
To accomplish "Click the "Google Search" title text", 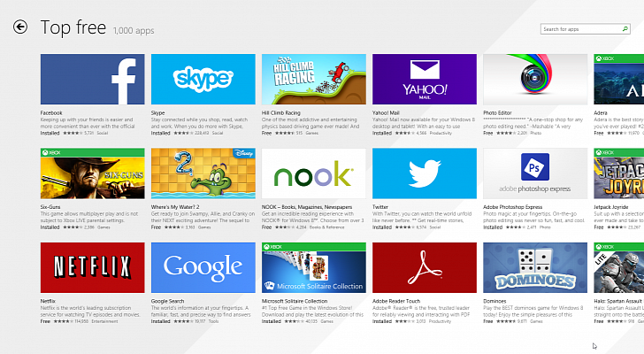I will [x=167, y=301].
